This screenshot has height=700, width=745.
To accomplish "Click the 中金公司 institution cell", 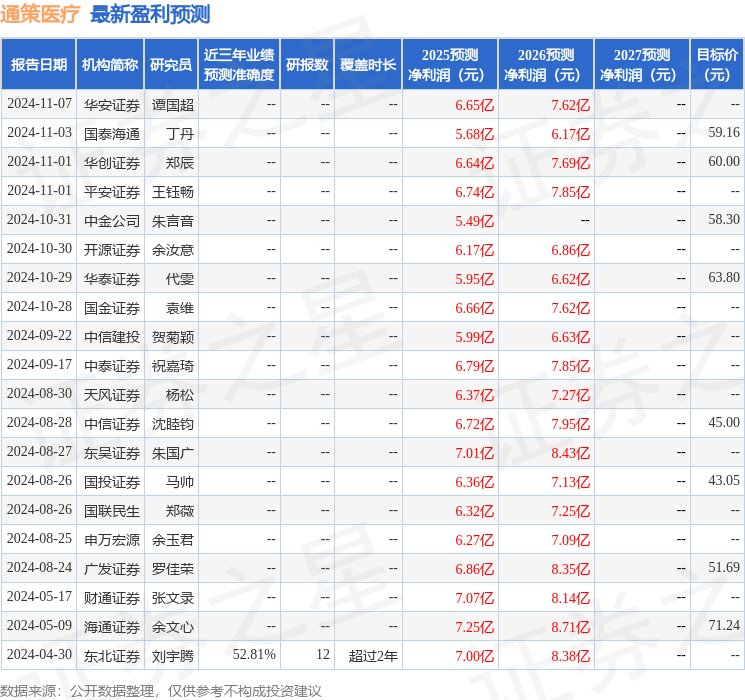I will (112, 221).
